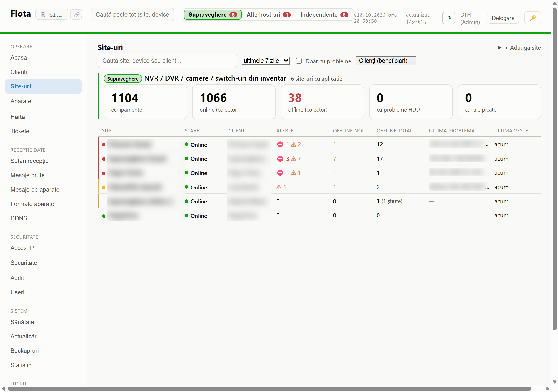Click the warning triangle showing 7 alerts

294,159
